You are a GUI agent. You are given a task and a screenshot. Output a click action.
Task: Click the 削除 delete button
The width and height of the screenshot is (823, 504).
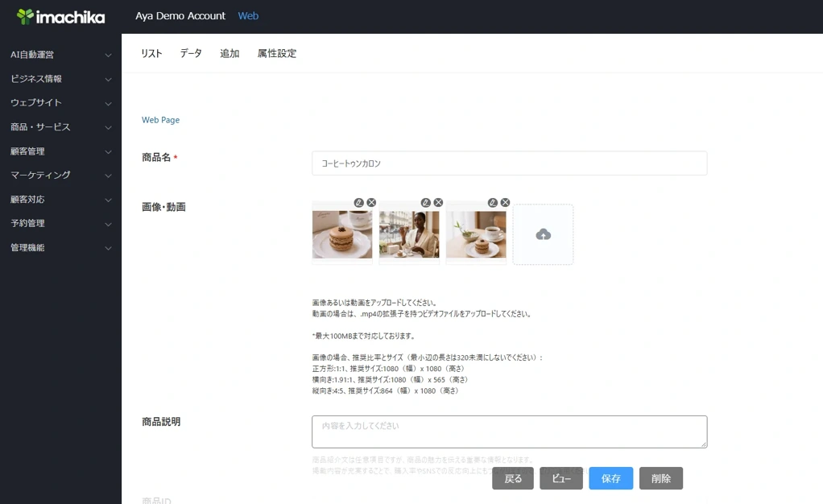[x=661, y=478]
